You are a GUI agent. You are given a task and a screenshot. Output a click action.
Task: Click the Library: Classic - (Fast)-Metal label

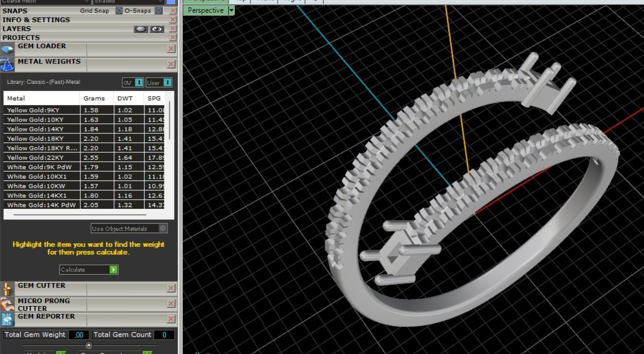(44, 82)
